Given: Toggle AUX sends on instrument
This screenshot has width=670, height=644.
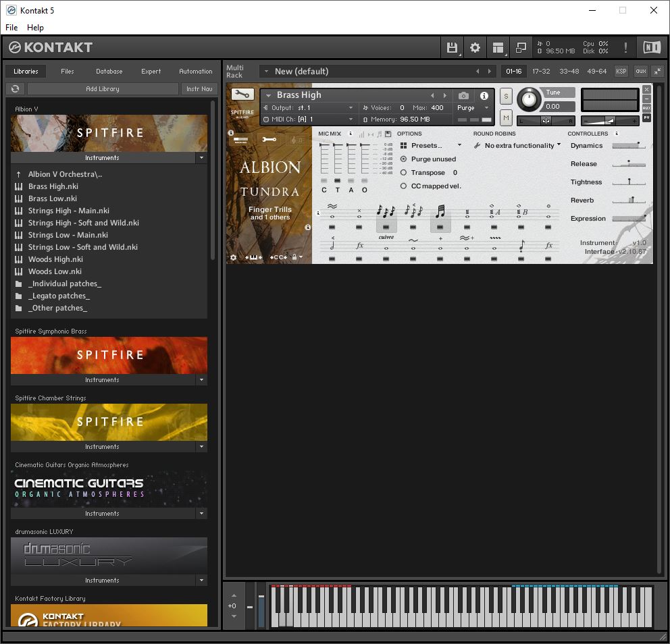Looking at the screenshot, I should 646,108.
